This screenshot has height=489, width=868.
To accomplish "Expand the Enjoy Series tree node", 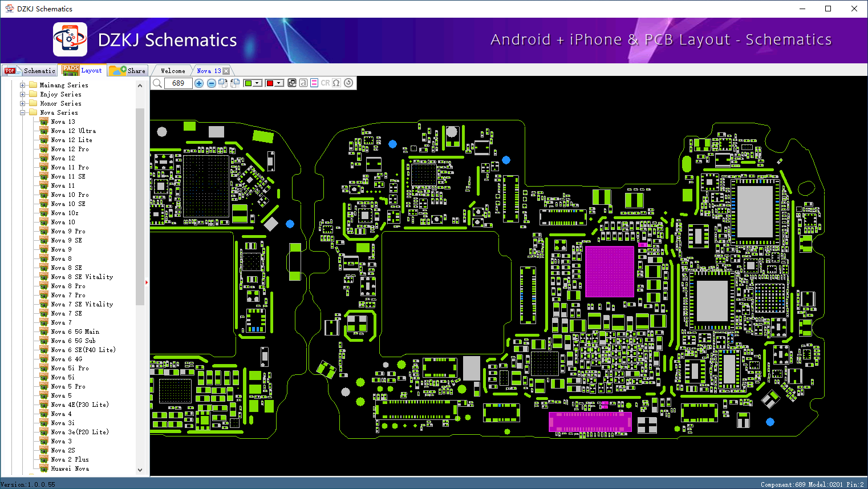I will [x=23, y=94].
